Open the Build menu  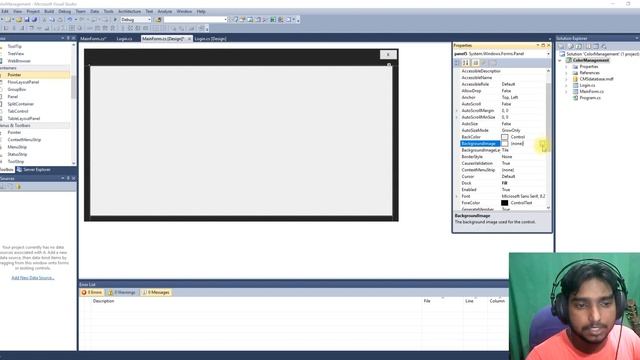pyautogui.click(x=49, y=11)
